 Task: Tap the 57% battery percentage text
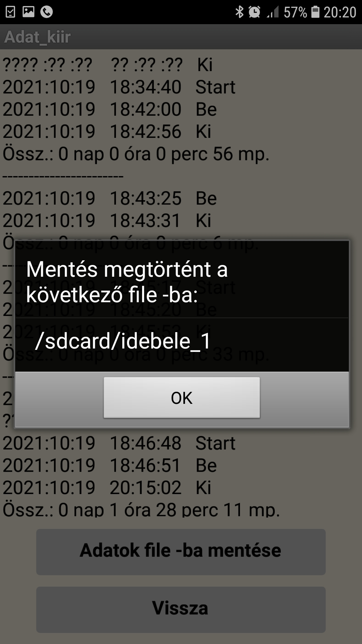(295, 12)
